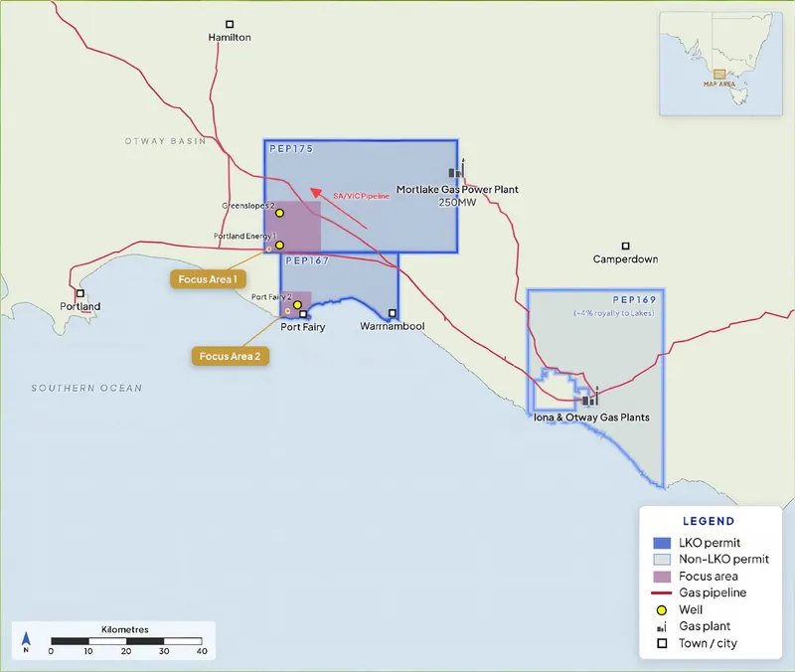Click the PEP169 permit label
Viewport: 795px width, 672px height.
coord(635,300)
